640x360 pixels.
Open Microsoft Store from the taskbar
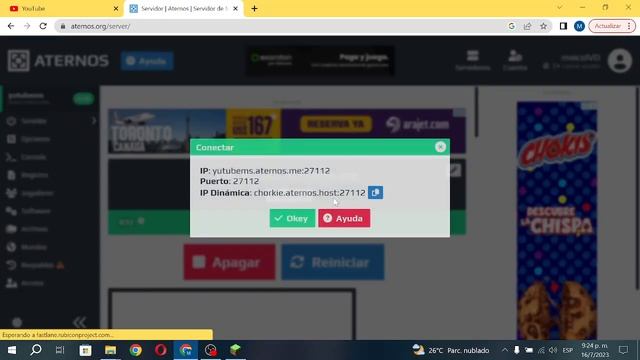tap(85, 350)
